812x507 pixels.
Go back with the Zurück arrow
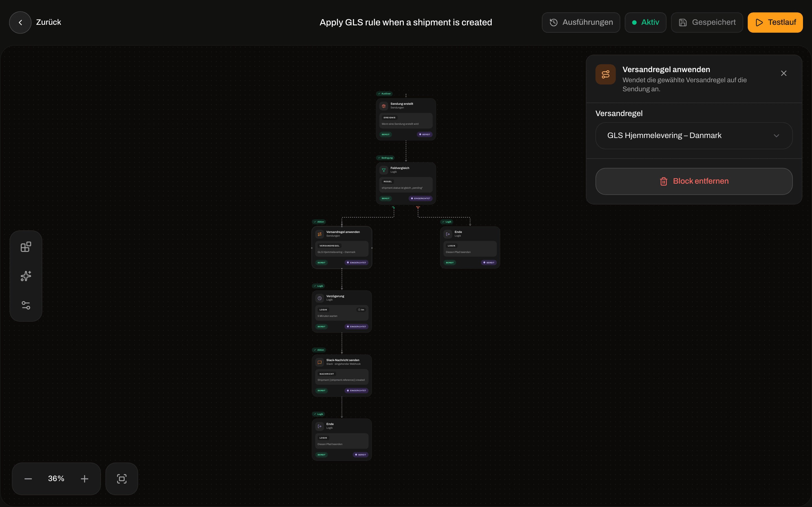coord(20,23)
